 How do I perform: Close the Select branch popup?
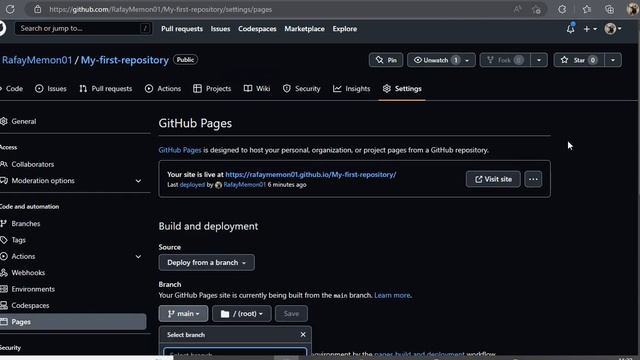[303, 334]
